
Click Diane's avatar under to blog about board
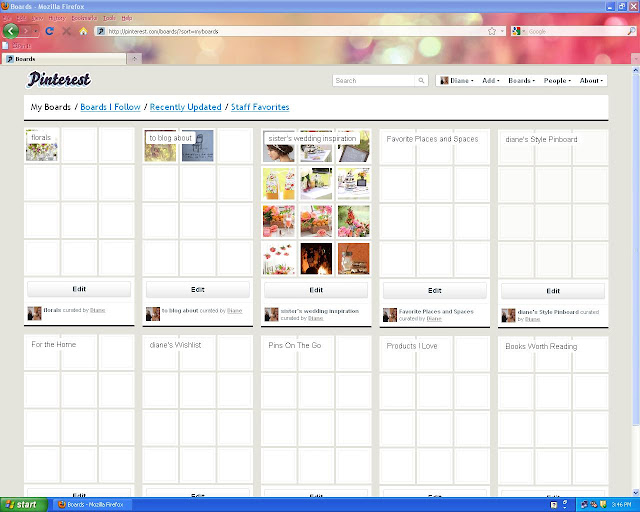[x=153, y=314]
